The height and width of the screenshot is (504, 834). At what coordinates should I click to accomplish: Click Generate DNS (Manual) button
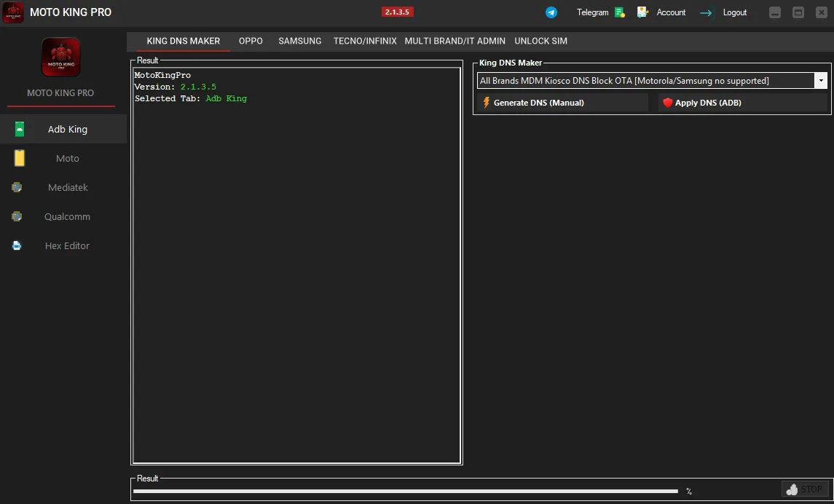pyautogui.click(x=563, y=103)
